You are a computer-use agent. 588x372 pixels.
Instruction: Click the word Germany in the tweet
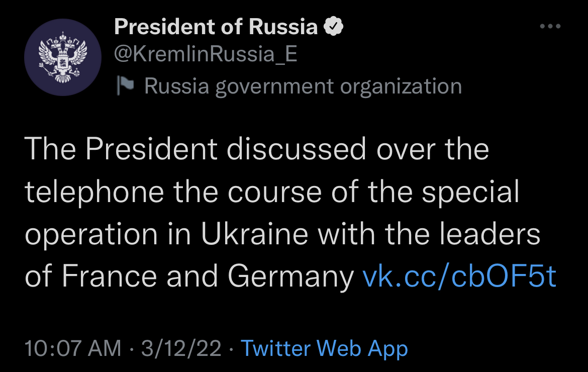(x=290, y=277)
